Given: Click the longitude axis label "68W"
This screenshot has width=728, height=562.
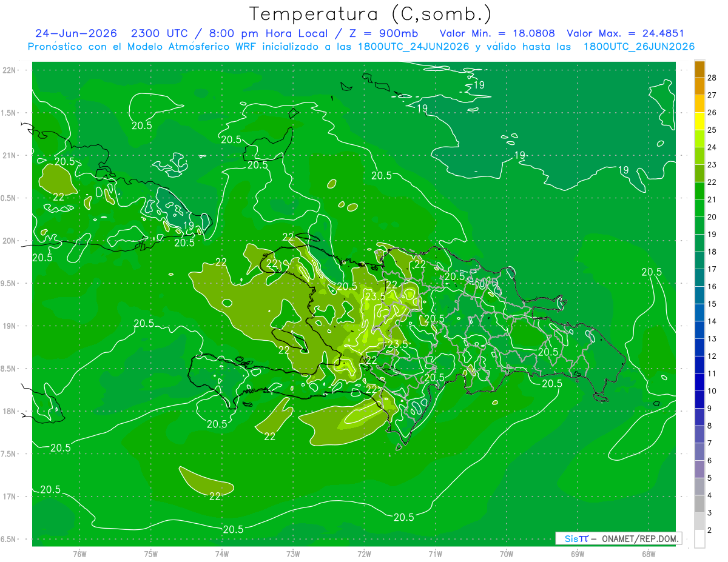Looking at the screenshot, I should point(649,554).
